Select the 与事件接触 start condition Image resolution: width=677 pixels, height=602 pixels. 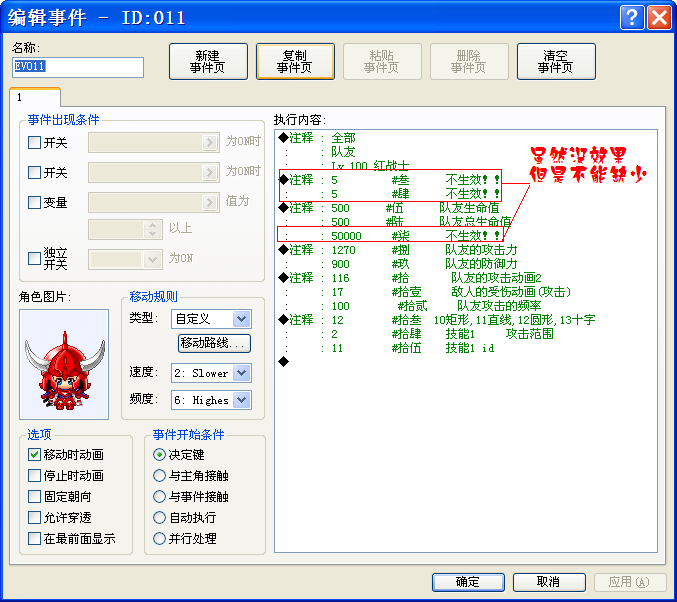(159, 497)
